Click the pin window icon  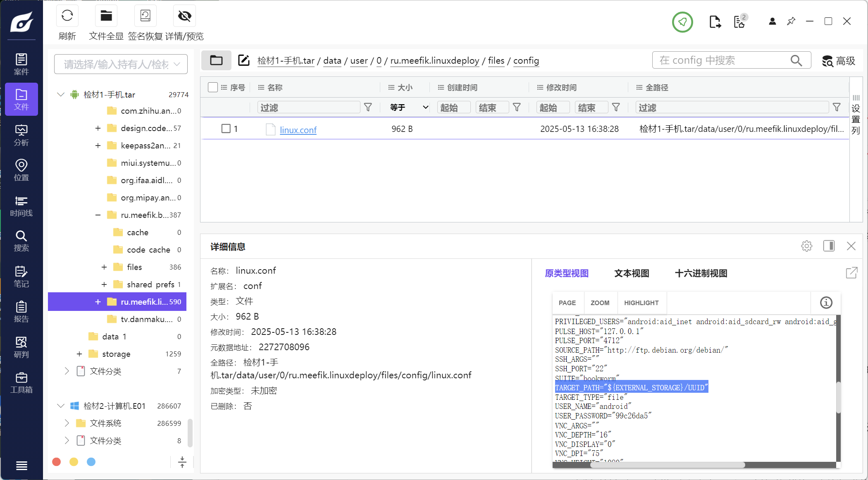tap(791, 21)
